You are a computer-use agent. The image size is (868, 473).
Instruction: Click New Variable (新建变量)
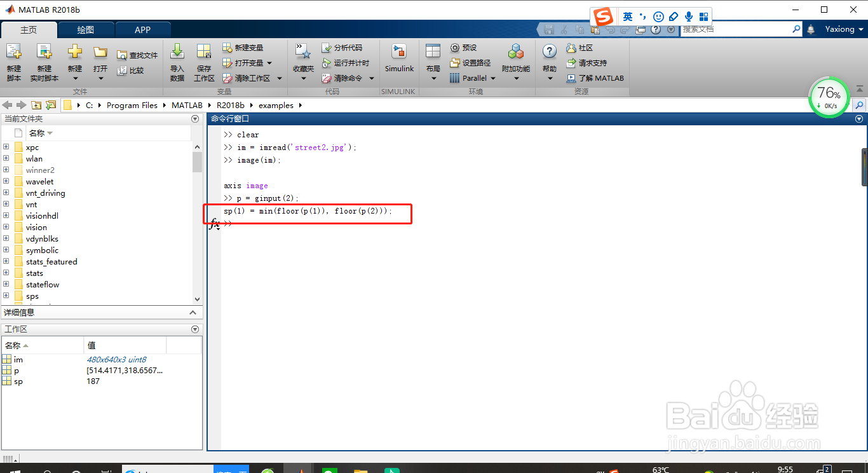(x=243, y=48)
